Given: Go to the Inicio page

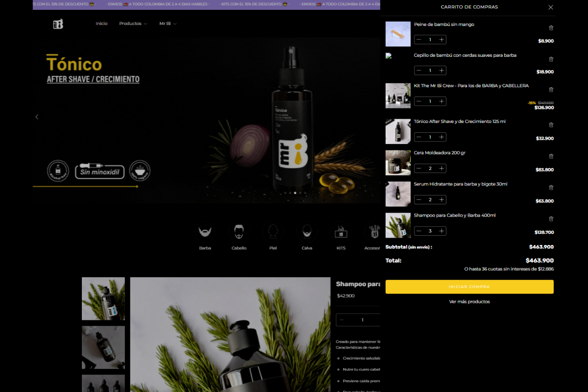Looking at the screenshot, I should coord(101,24).
